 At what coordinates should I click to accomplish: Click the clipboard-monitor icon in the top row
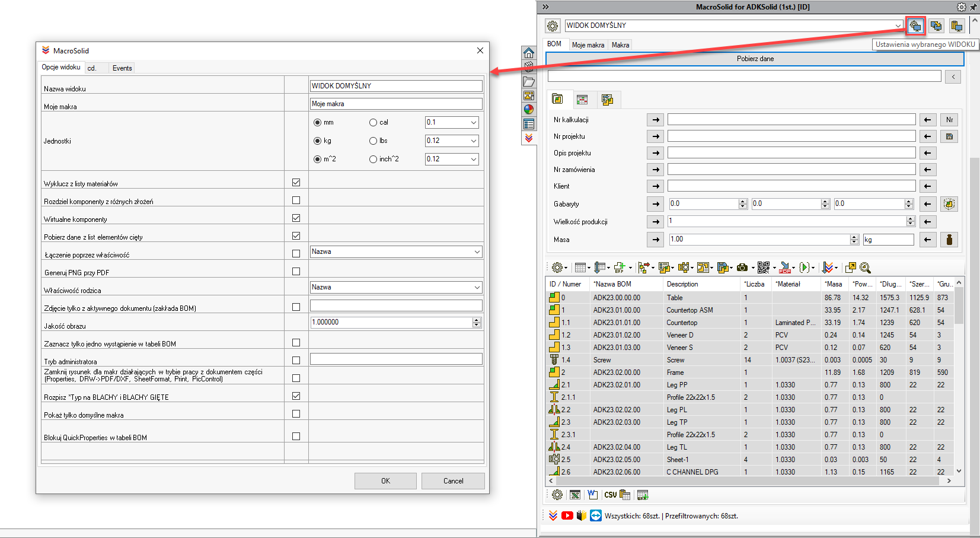click(956, 26)
